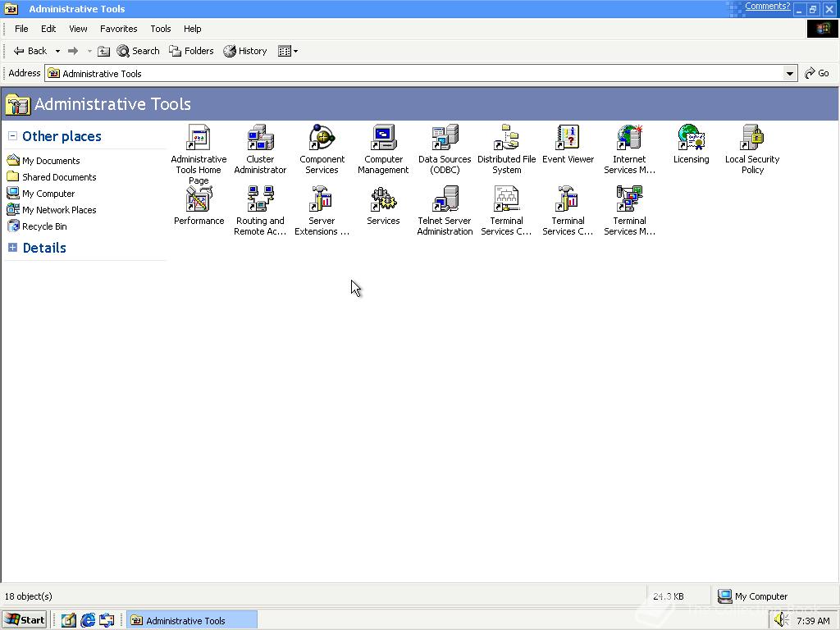Select the Performance icon
Viewport: 840px width, 630px height.
(199, 199)
